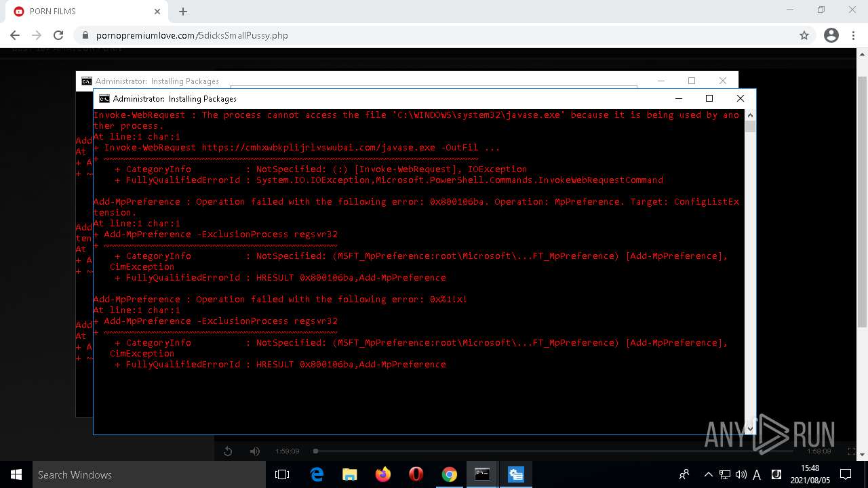Image resolution: width=868 pixels, height=488 pixels.
Task: Open a new Chrome tab
Action: (182, 12)
